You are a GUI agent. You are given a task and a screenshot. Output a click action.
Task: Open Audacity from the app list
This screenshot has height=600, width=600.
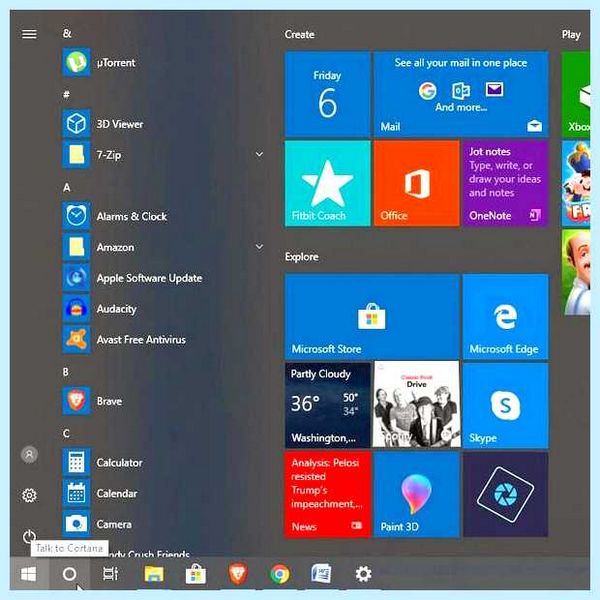163,309
